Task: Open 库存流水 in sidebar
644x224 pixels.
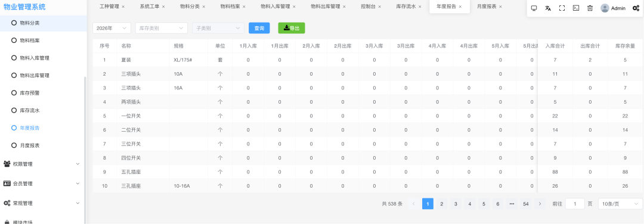Action: tap(43, 110)
